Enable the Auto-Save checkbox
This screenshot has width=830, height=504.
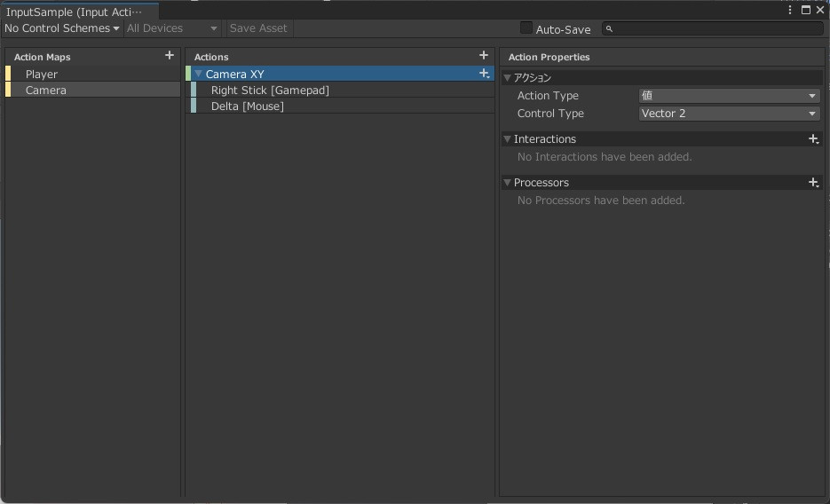coord(526,28)
